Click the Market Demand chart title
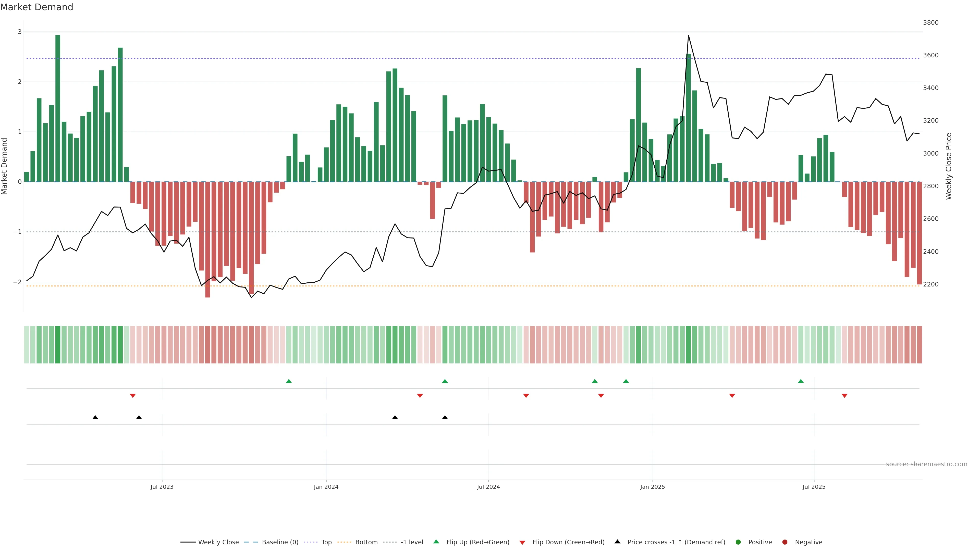980x551 pixels. pos(36,7)
